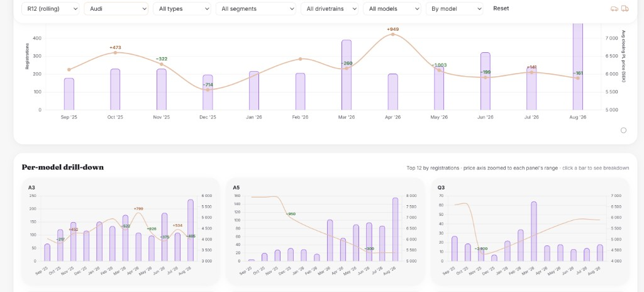The width and height of the screenshot is (644, 292).
Task: Select the truck vehicle icon
Action: tap(625, 9)
